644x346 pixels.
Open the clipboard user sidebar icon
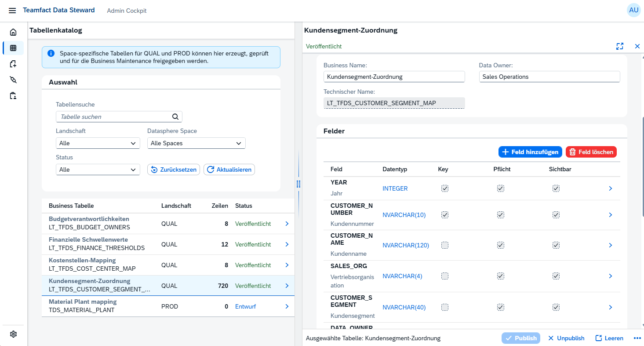pos(13,96)
